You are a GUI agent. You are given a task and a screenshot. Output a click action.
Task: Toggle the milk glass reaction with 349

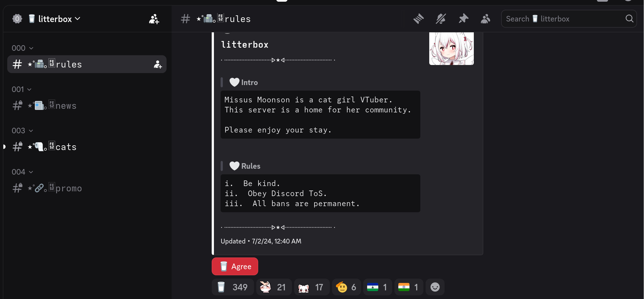point(233,287)
